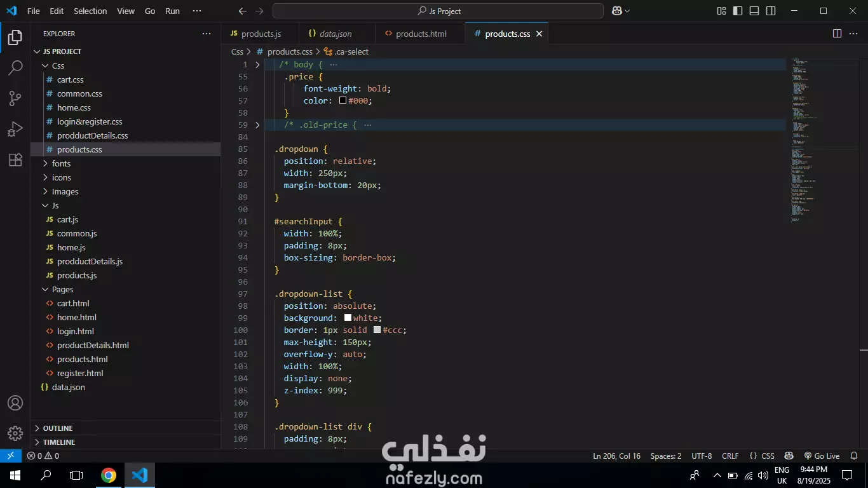Click the Split Editor Right icon
The image size is (868, 488).
[x=837, y=34]
